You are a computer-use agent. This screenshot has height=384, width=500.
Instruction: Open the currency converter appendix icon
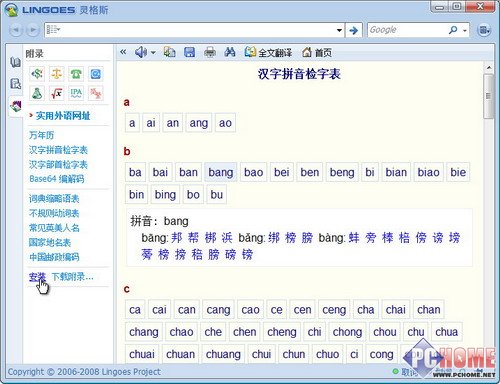click(x=37, y=74)
